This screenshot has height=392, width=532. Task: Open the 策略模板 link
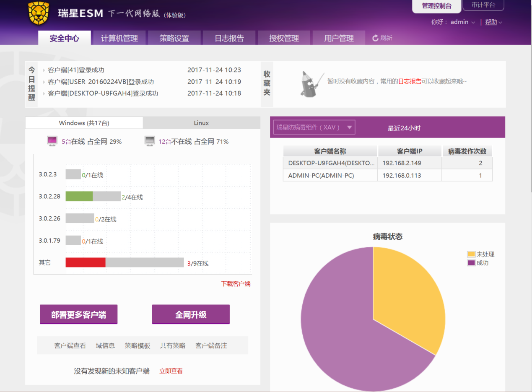coord(138,346)
